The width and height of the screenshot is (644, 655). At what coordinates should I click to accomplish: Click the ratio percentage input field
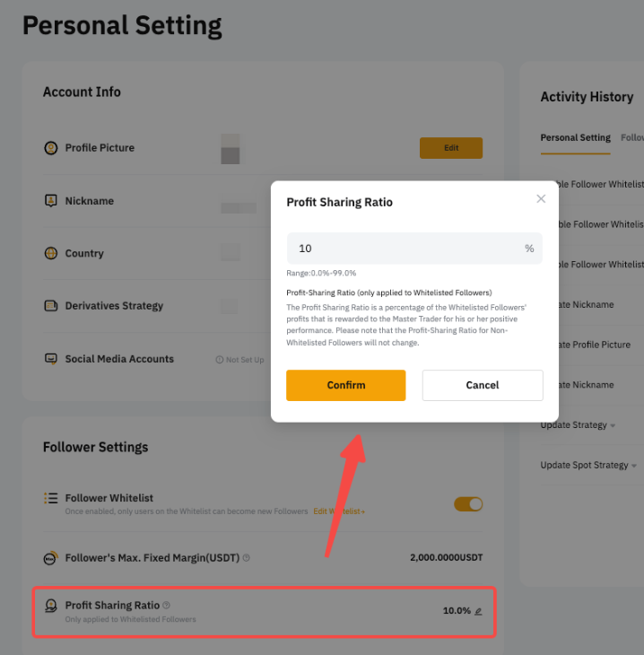point(405,249)
